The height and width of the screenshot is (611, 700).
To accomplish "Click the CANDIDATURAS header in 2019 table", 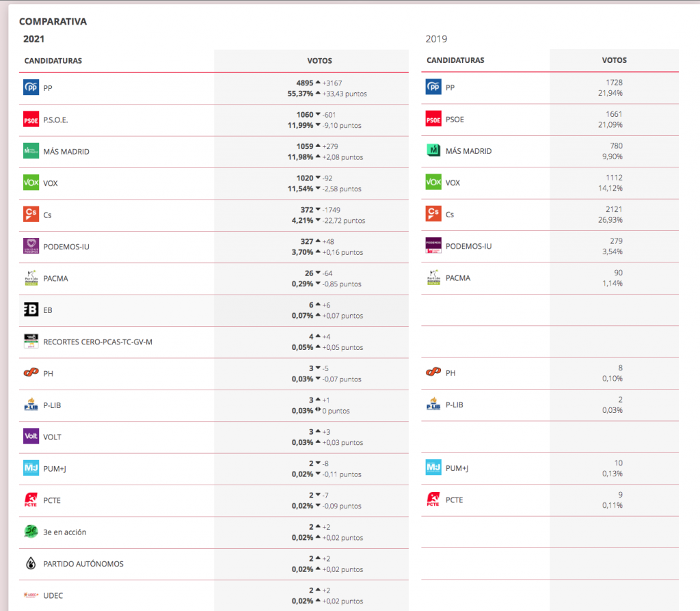I will [455, 60].
